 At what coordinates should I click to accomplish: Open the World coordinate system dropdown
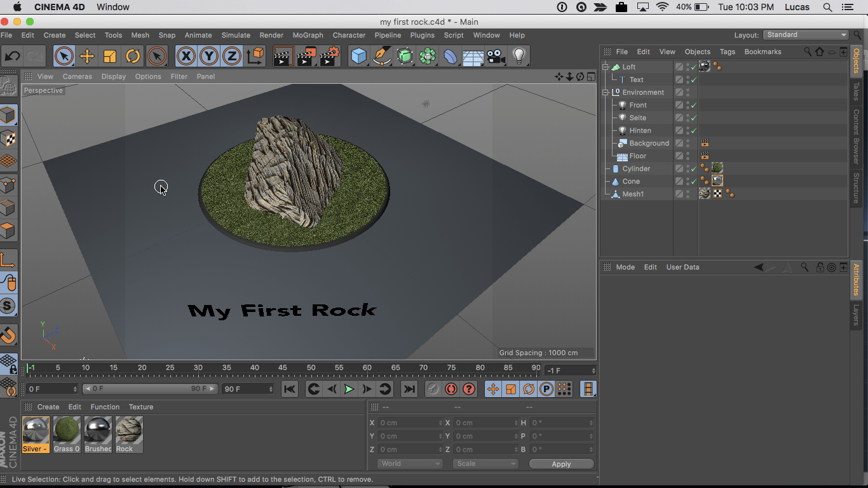pos(410,464)
